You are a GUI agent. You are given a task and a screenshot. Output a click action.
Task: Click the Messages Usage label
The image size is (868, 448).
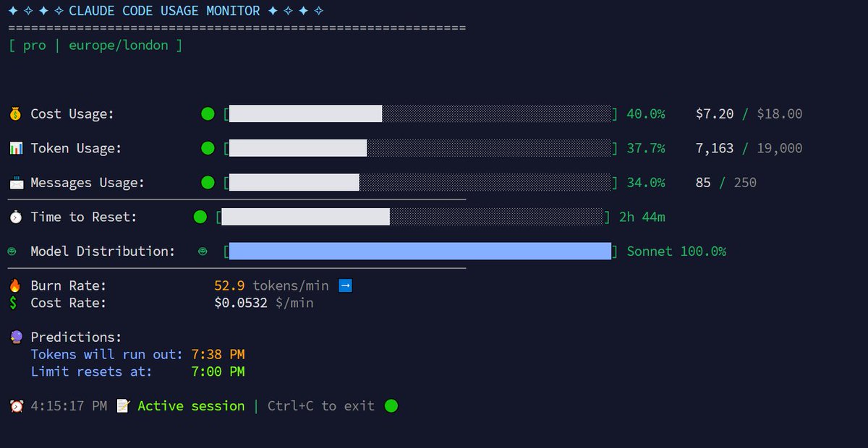pyautogui.click(x=88, y=183)
